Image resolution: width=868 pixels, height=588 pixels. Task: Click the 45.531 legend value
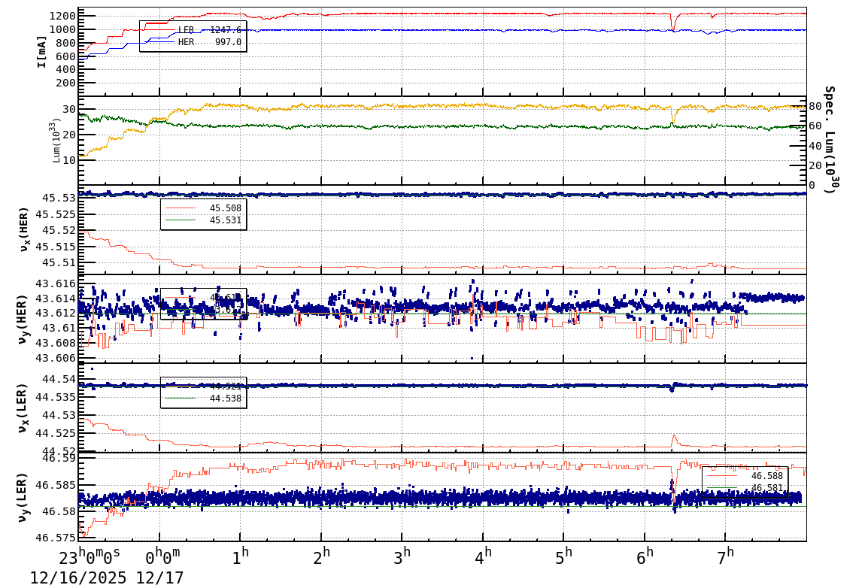tap(226, 220)
